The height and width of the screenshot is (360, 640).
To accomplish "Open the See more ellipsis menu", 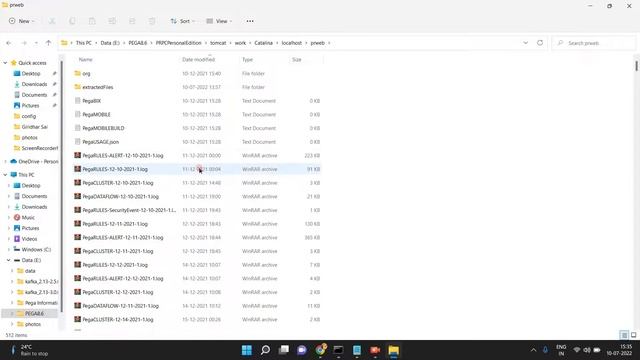I will (x=250, y=21).
